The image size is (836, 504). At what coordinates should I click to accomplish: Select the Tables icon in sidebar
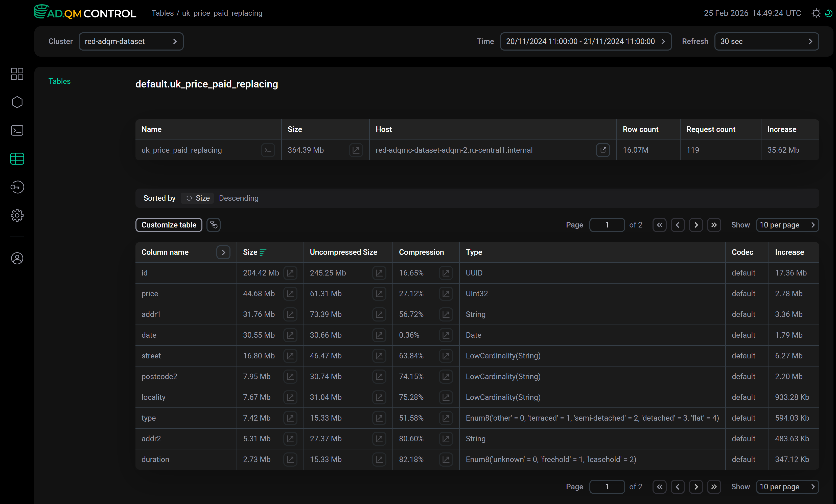click(x=17, y=158)
